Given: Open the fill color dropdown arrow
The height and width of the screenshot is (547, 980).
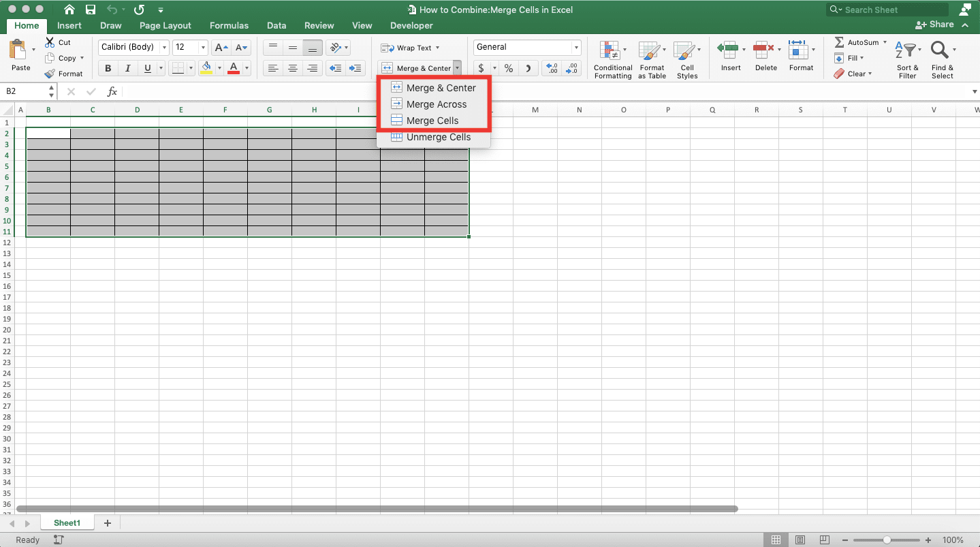Looking at the screenshot, I should pos(219,68).
